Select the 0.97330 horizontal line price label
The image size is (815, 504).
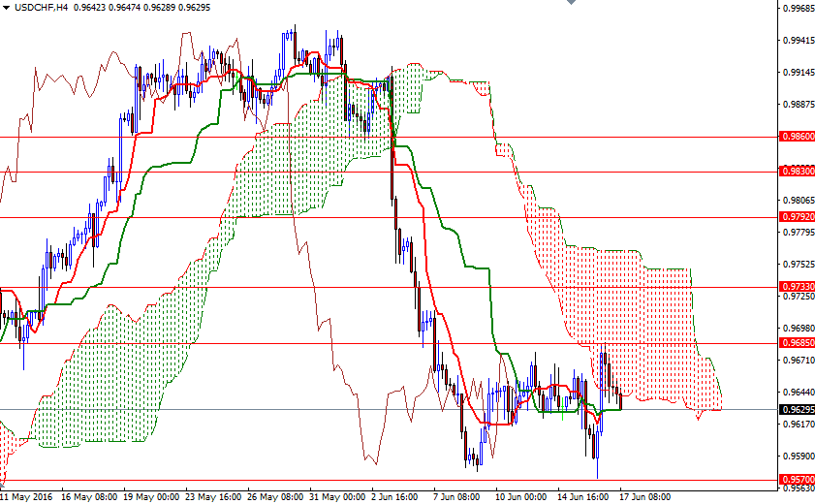point(798,287)
